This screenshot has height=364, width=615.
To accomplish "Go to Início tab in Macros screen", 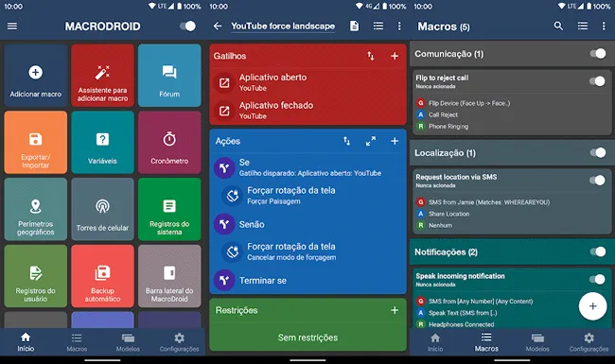I will [x=435, y=342].
